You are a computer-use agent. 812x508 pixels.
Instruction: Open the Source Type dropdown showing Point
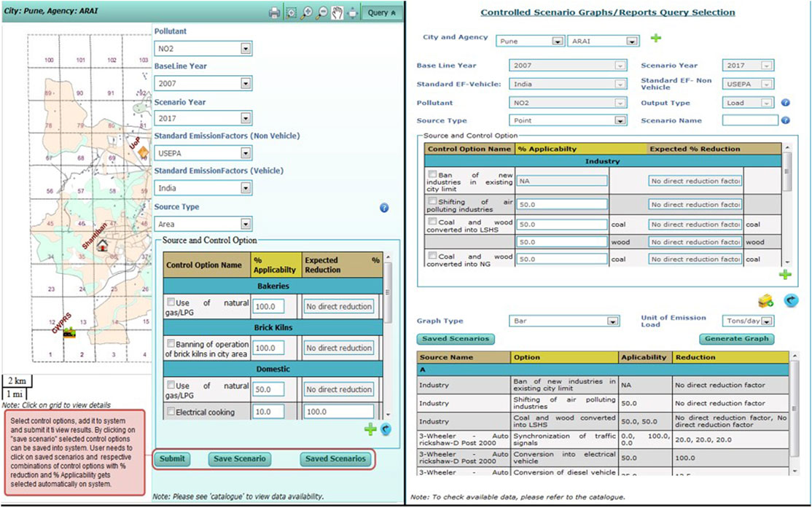[568, 120]
